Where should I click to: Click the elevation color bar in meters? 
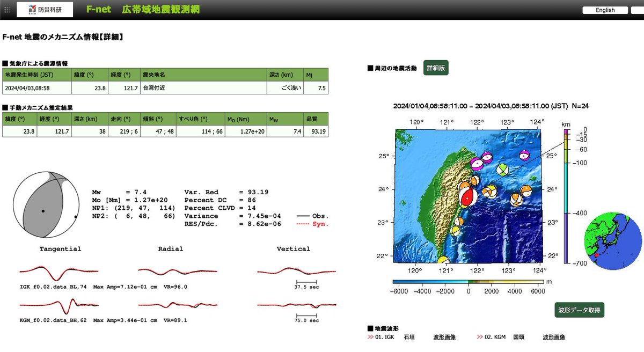click(468, 282)
